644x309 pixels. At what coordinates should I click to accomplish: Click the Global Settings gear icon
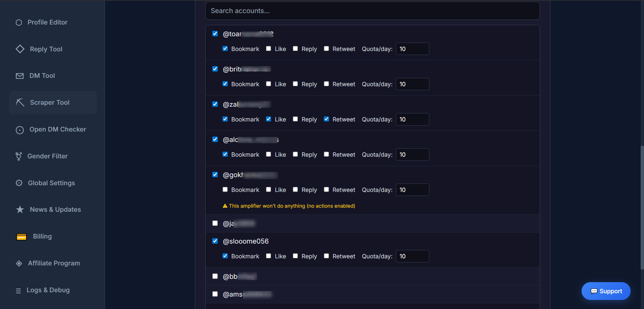[19, 183]
